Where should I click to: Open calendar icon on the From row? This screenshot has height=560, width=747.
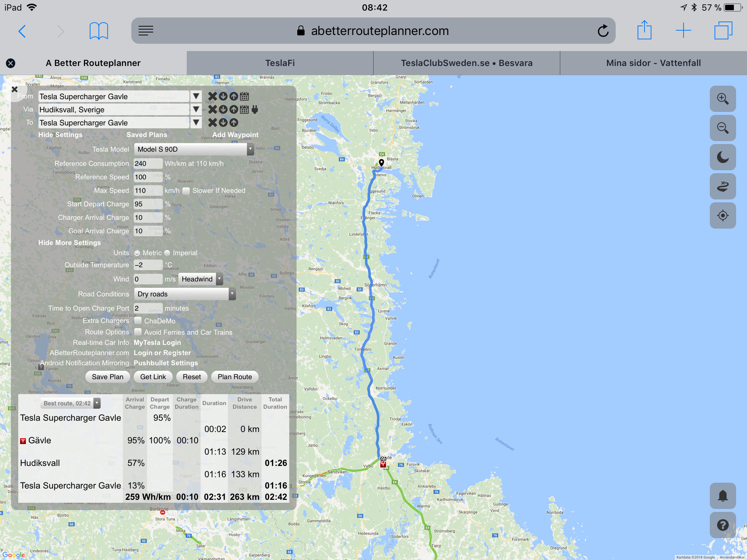tap(244, 96)
